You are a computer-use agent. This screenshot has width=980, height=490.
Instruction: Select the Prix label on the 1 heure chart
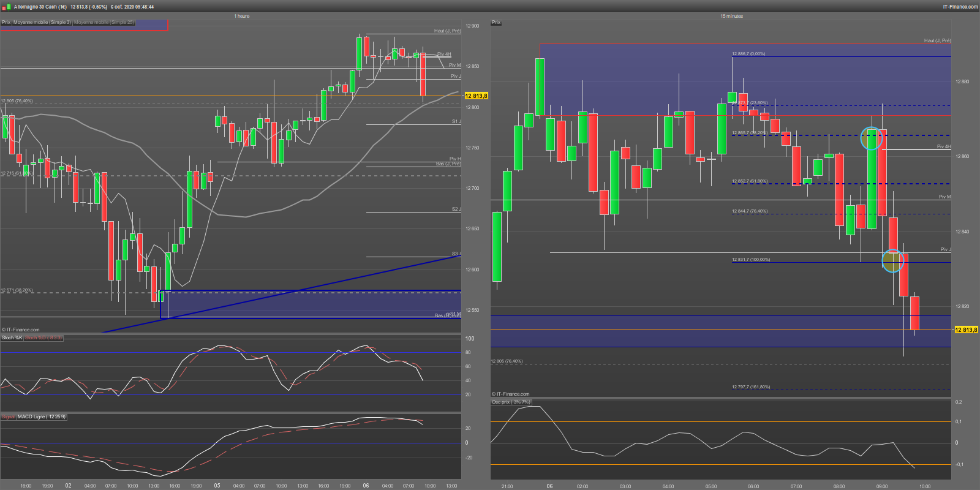pyautogui.click(x=6, y=22)
